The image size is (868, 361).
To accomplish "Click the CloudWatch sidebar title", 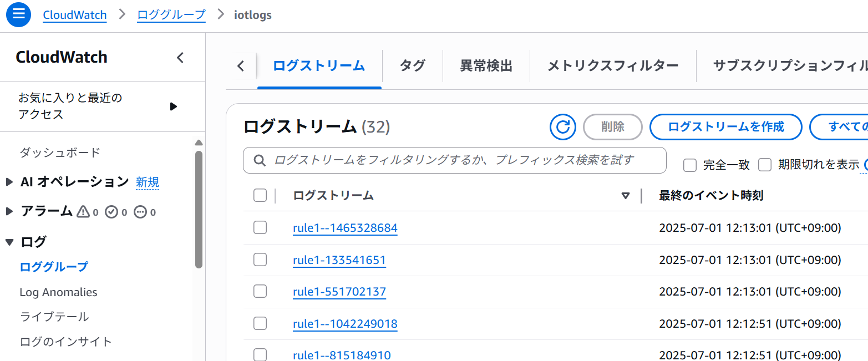I will click(x=62, y=58).
